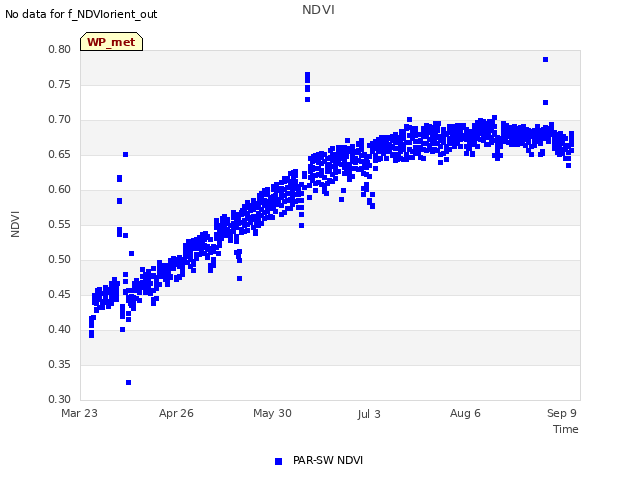Image resolution: width=640 pixels, height=480 pixels.
Task: Click the 0.45 y-axis value
Action: 60,294
